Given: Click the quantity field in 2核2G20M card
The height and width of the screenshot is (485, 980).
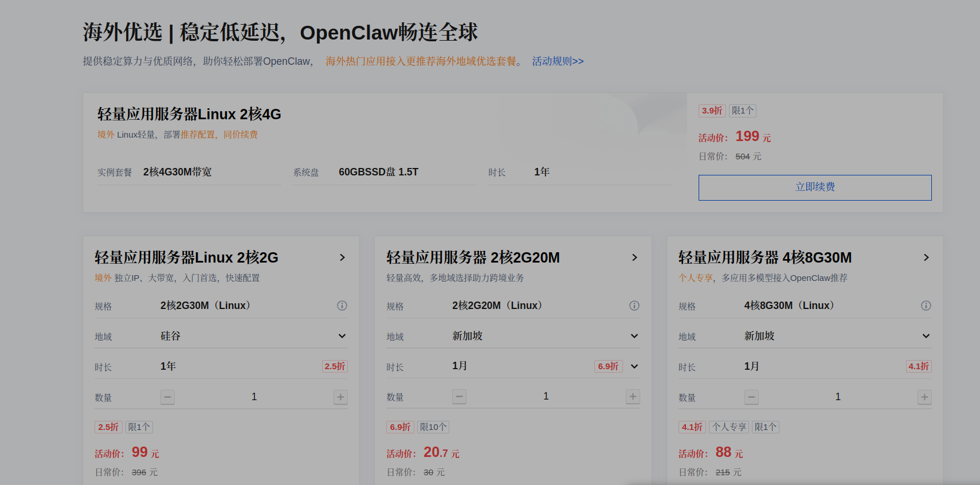Looking at the screenshot, I should coord(546,396).
